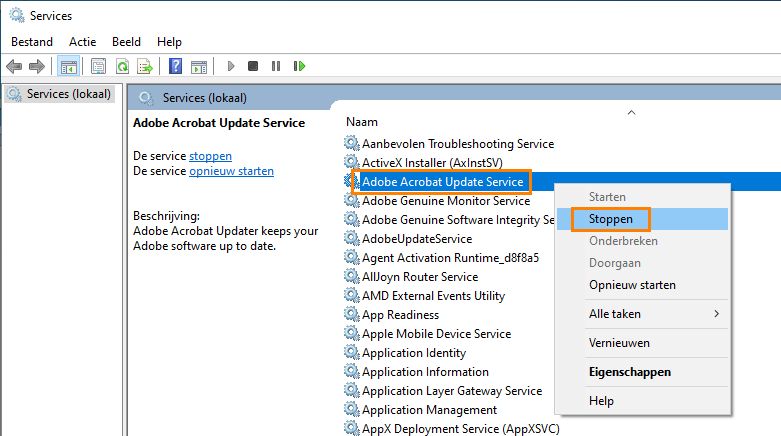Click the Forward arrow toolbar icon
The height and width of the screenshot is (436, 781).
(x=37, y=66)
